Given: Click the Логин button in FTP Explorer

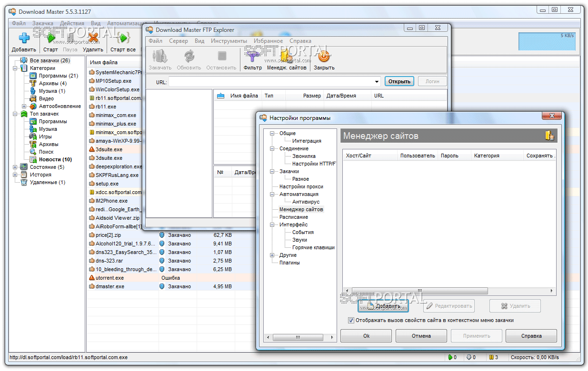Looking at the screenshot, I should tap(432, 81).
